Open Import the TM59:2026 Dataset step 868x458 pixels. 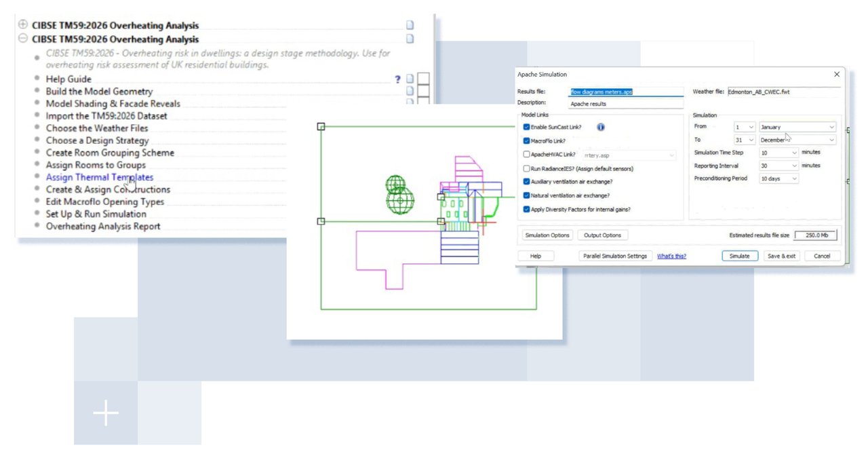pyautogui.click(x=106, y=115)
